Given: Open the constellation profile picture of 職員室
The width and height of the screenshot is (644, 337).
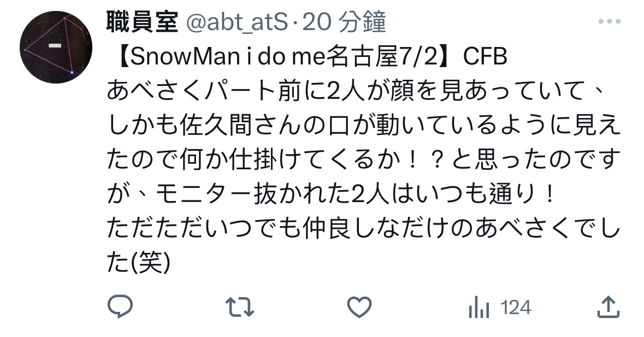Looking at the screenshot, I should (56, 47).
